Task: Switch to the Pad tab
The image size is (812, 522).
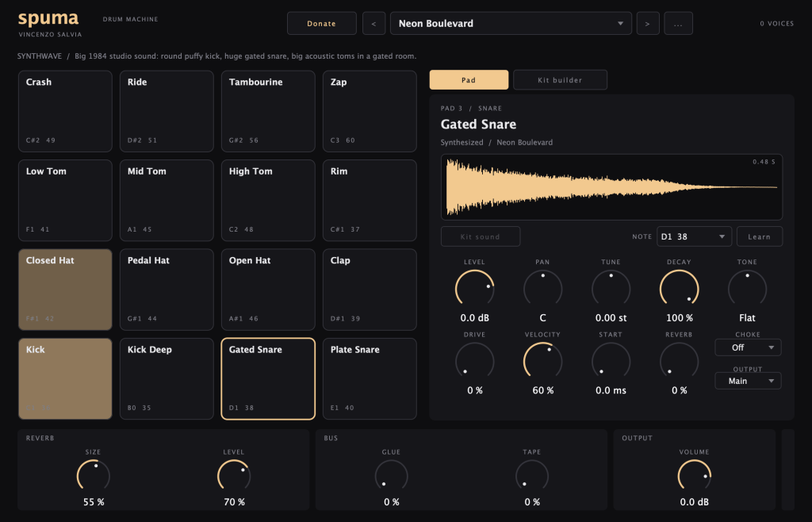Action: point(469,80)
